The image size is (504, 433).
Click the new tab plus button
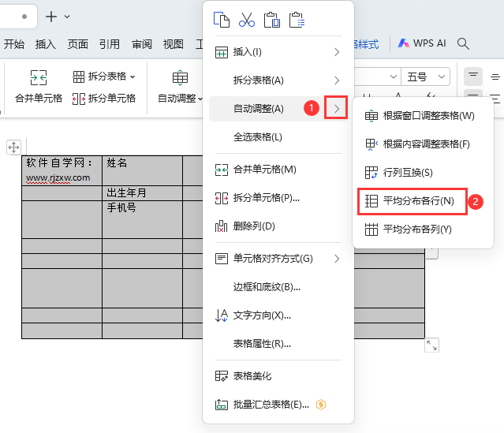click(x=51, y=17)
